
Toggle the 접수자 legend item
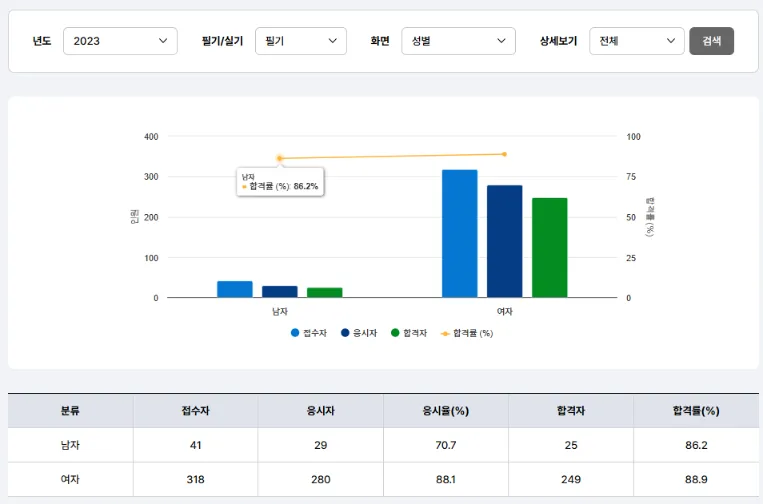pyautogui.click(x=309, y=333)
